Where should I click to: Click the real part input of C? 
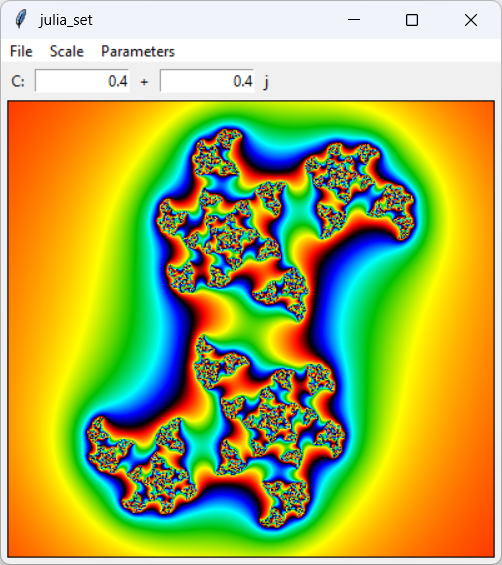[82, 81]
